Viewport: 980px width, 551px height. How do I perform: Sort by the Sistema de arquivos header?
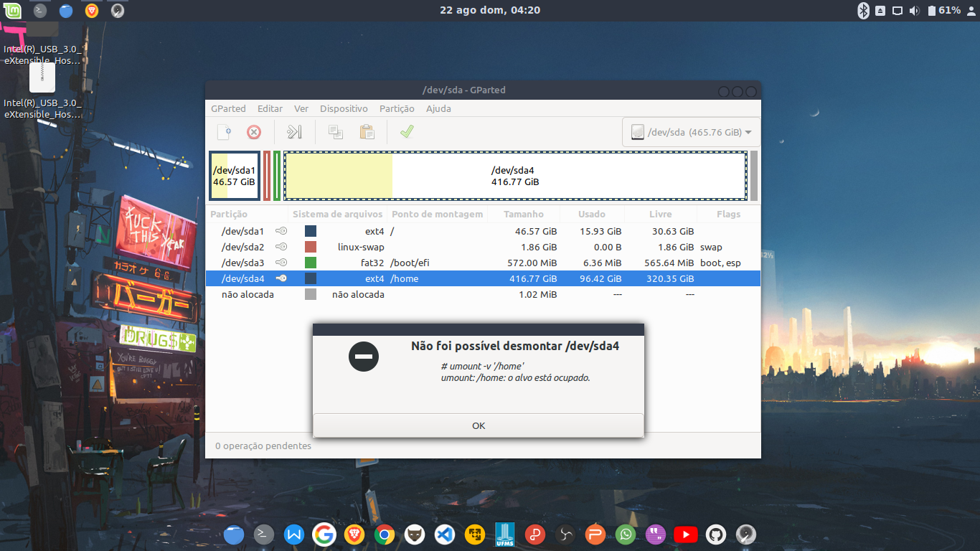(338, 214)
